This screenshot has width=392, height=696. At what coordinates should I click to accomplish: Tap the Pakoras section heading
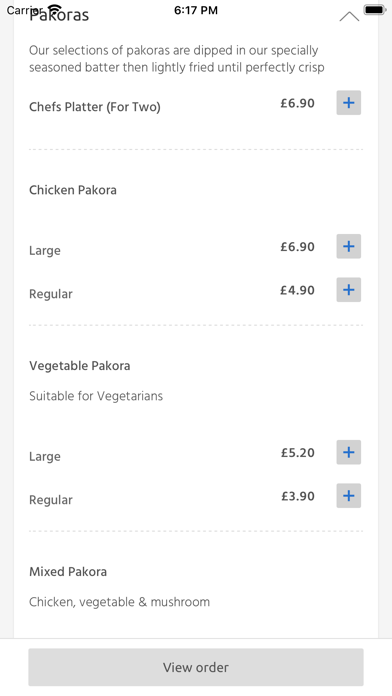[x=59, y=15]
